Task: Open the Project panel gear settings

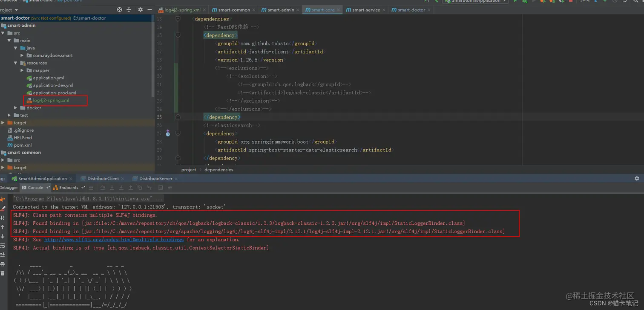Action: 141,9
